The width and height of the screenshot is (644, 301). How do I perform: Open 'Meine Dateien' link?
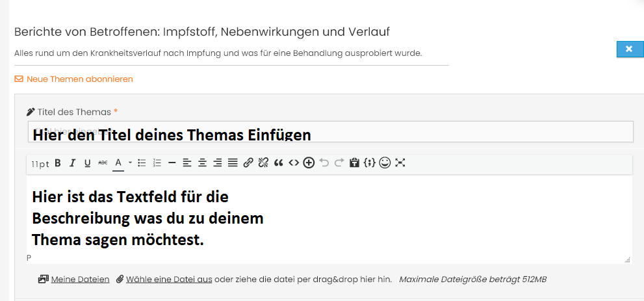point(79,280)
